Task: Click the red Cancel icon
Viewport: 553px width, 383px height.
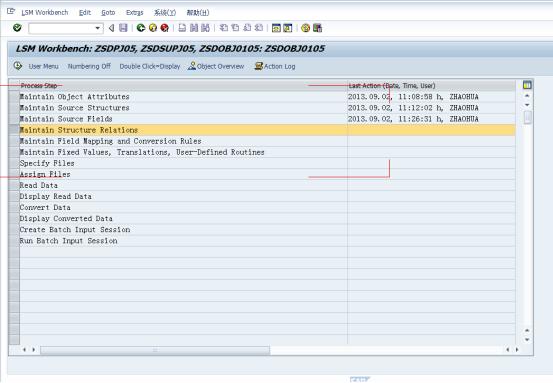Action: 164,28
